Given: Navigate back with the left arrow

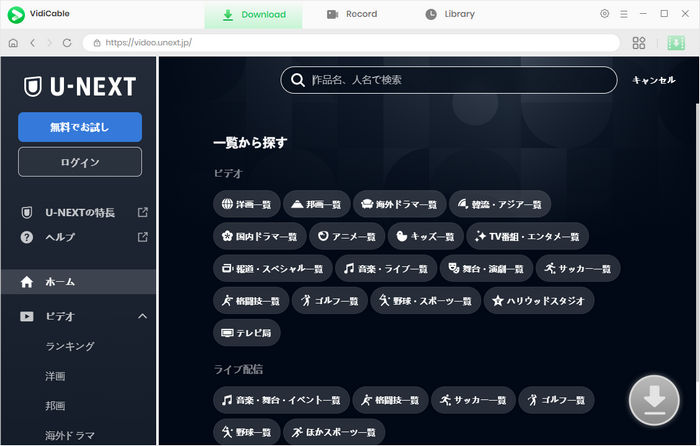Looking at the screenshot, I should (x=33, y=43).
